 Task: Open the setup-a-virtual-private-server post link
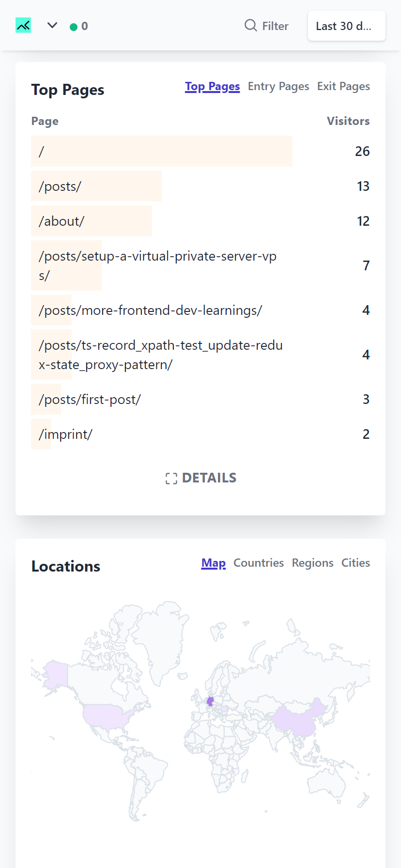point(158,265)
